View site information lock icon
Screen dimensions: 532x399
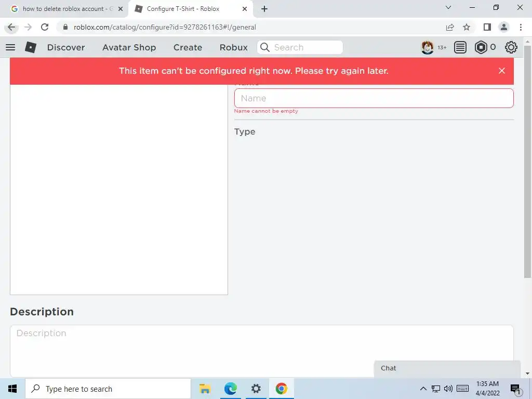click(x=65, y=27)
